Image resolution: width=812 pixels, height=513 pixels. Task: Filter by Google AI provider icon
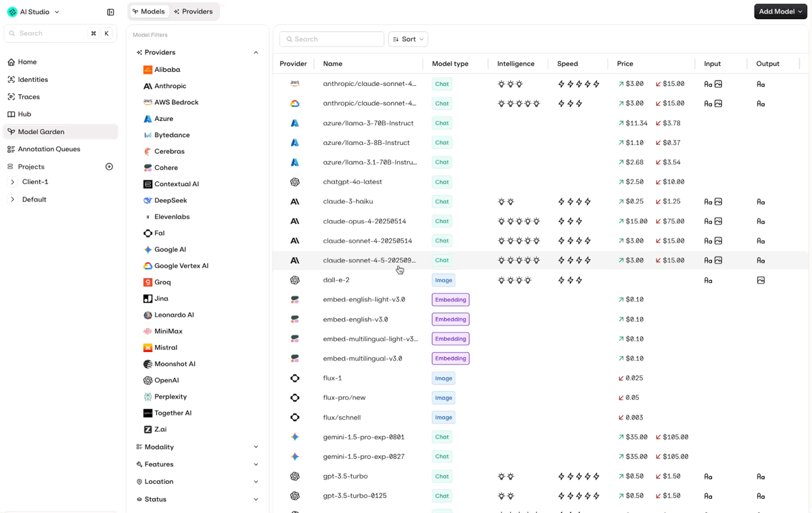coord(148,250)
